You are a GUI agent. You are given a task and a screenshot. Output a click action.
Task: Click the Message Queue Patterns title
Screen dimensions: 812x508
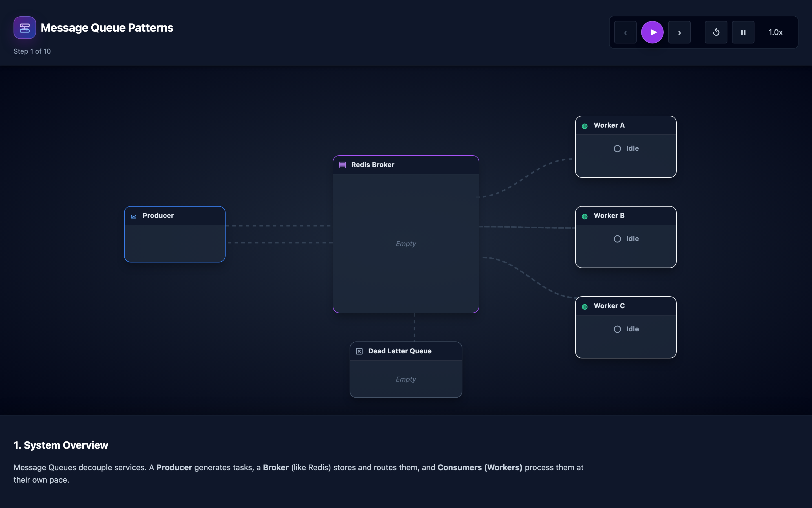coord(107,28)
